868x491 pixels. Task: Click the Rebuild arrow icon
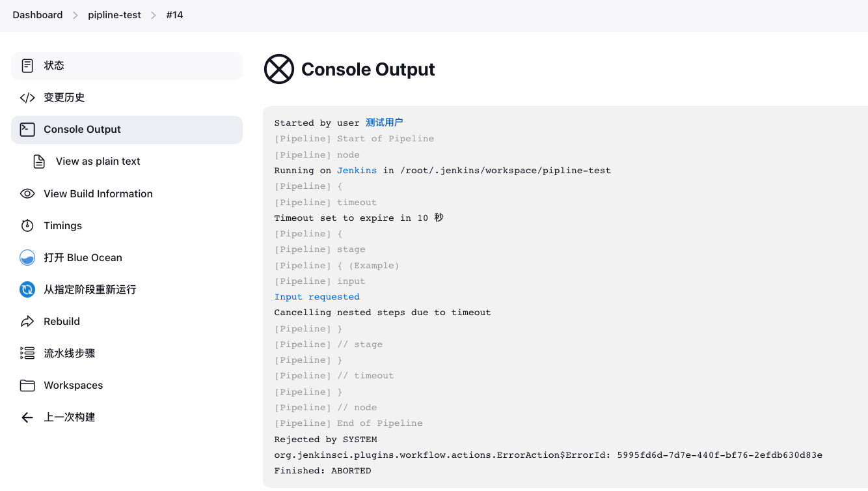pyautogui.click(x=27, y=321)
